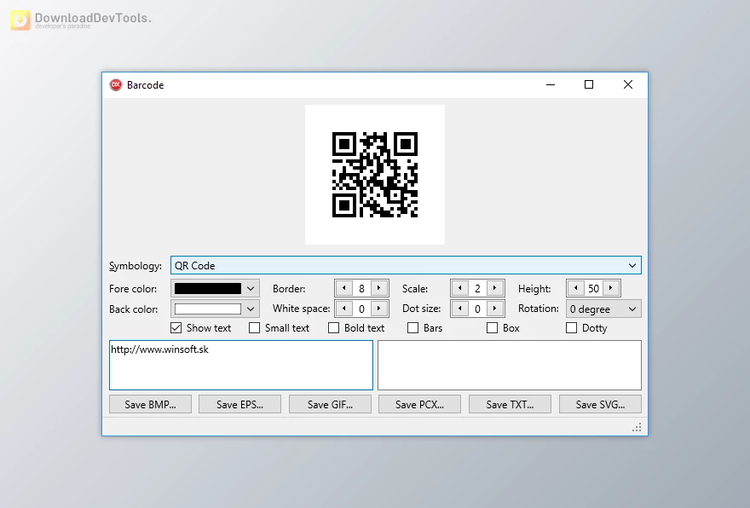Decrease the Scale value with left arrow
This screenshot has width=750, height=508.
[460, 288]
